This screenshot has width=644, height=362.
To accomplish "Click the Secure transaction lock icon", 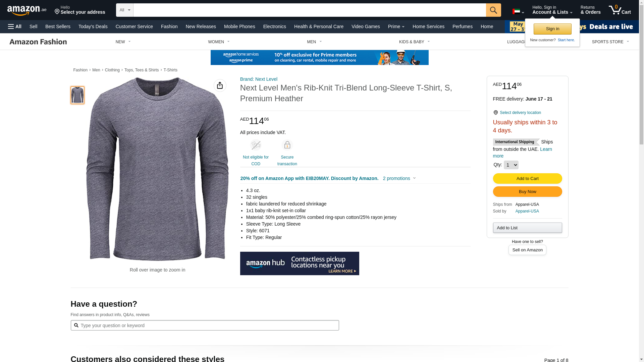I will 287,145.
